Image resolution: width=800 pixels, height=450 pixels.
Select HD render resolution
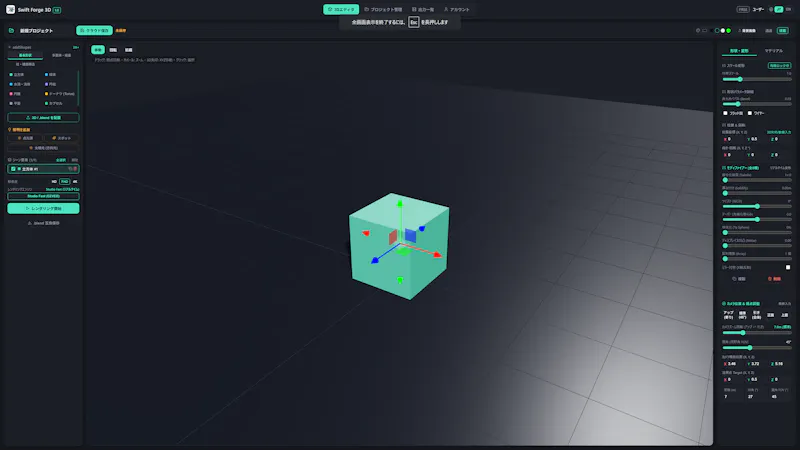(x=54, y=182)
